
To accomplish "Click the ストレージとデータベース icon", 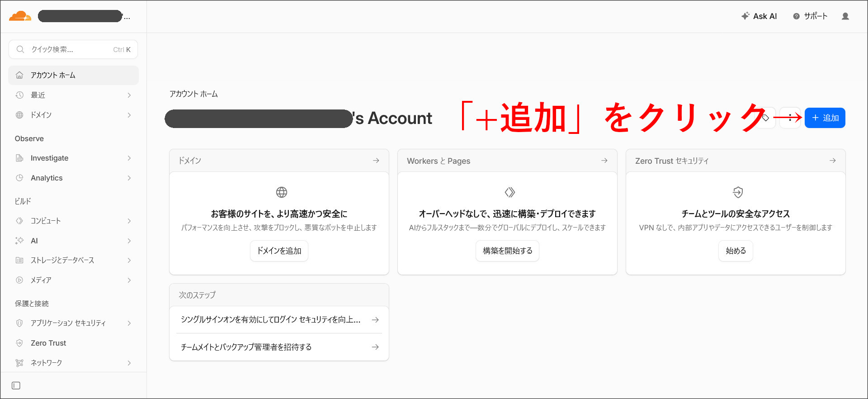I will pyautogui.click(x=19, y=260).
